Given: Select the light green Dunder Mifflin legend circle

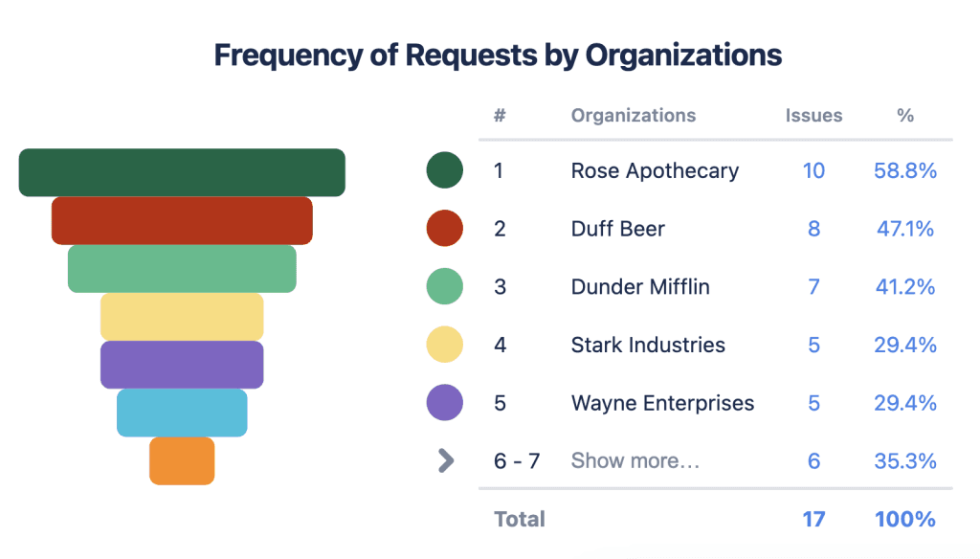Looking at the screenshot, I should point(444,287).
